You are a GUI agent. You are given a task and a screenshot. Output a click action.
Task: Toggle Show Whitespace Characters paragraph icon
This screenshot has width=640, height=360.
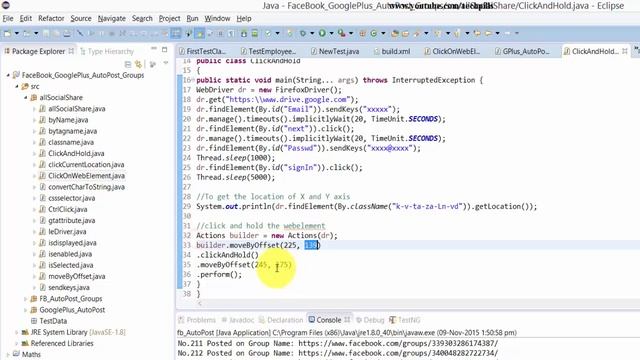point(231,33)
